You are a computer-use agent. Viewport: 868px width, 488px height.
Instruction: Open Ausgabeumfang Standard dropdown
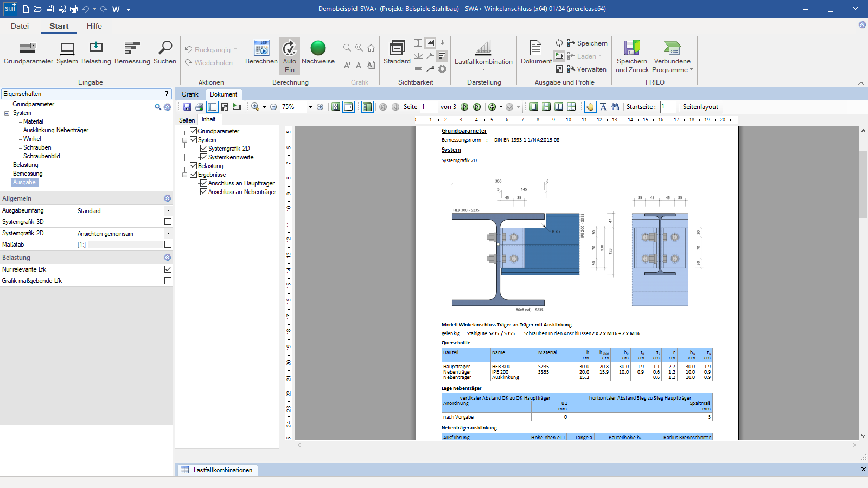pos(168,211)
